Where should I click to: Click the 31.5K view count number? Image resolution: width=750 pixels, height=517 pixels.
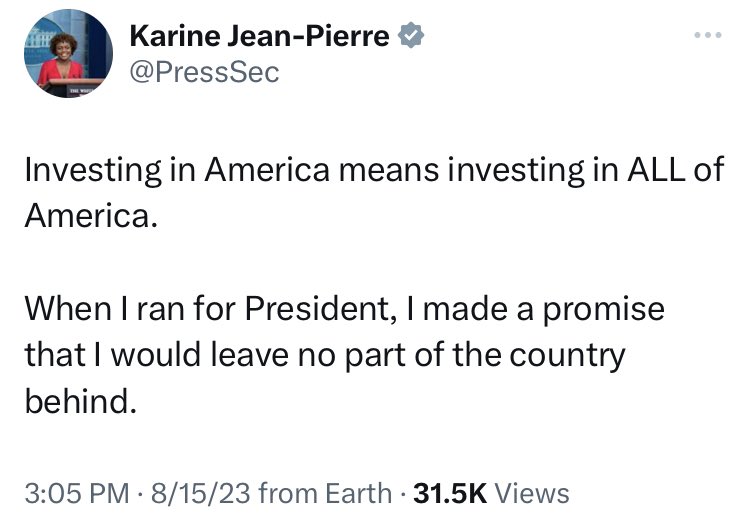tap(450, 493)
